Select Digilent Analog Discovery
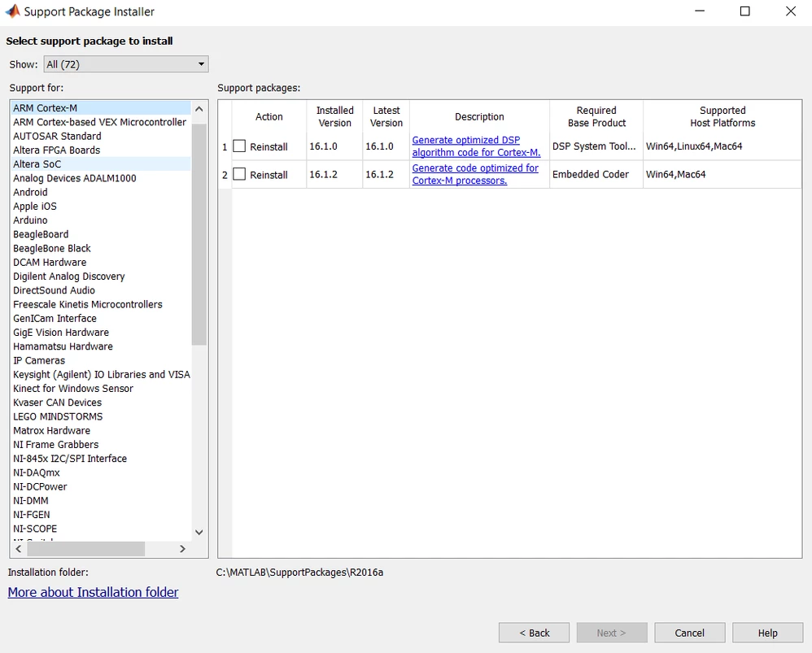This screenshot has width=812, height=653. (101, 276)
